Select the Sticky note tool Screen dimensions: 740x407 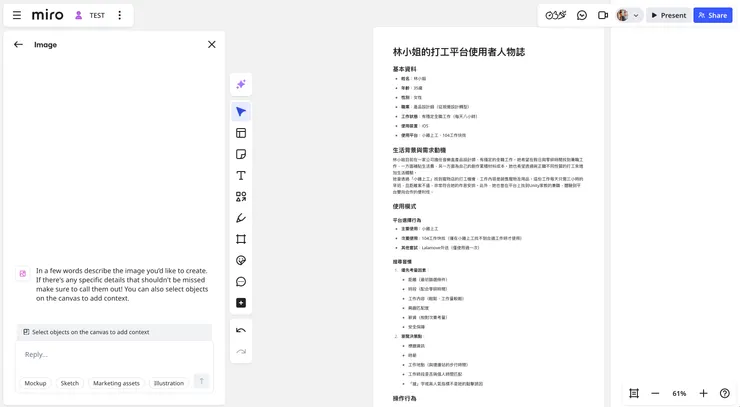[241, 154]
